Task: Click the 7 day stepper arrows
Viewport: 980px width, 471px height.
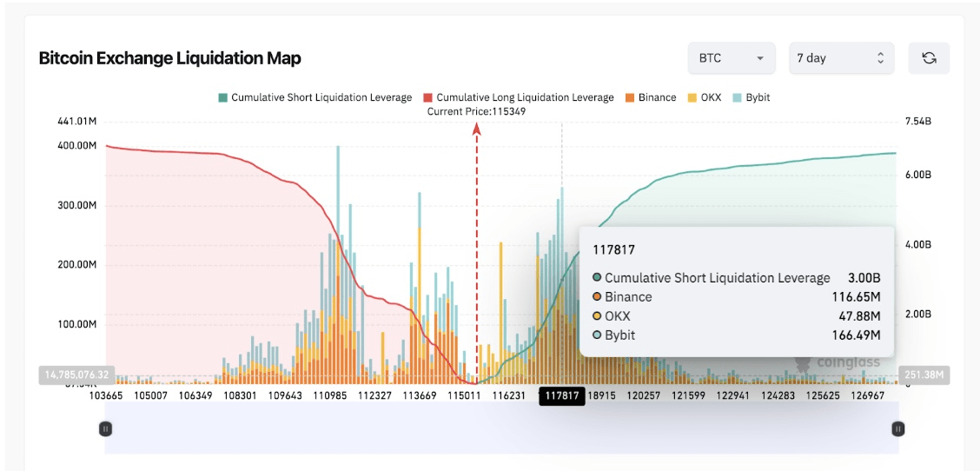Action: (x=881, y=58)
